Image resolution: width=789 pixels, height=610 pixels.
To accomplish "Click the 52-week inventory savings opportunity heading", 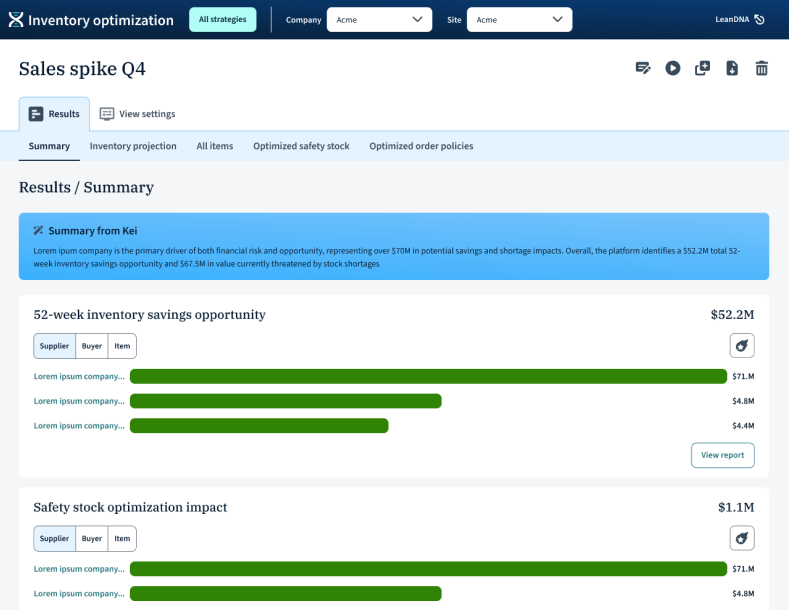I will point(149,315).
